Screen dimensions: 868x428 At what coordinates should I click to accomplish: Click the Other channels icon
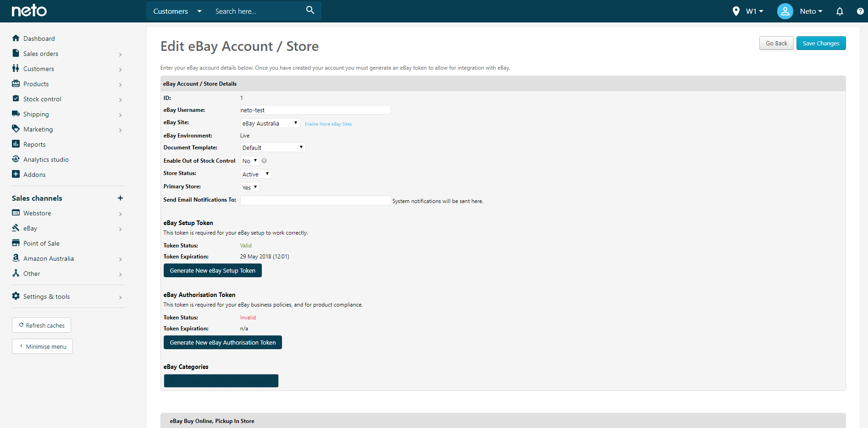pos(16,273)
